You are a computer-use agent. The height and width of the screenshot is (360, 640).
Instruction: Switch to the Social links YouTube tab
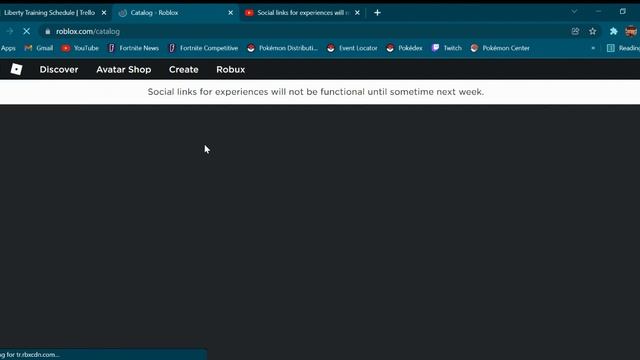pos(303,13)
